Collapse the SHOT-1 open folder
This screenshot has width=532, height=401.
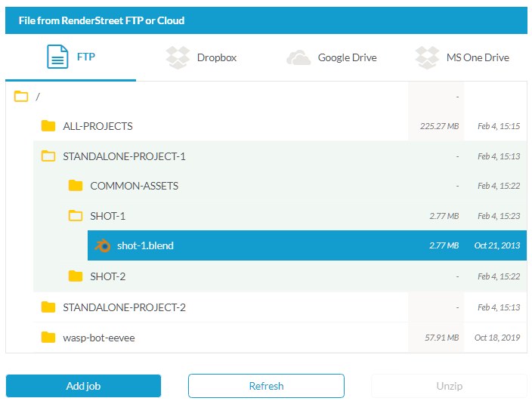coord(76,215)
